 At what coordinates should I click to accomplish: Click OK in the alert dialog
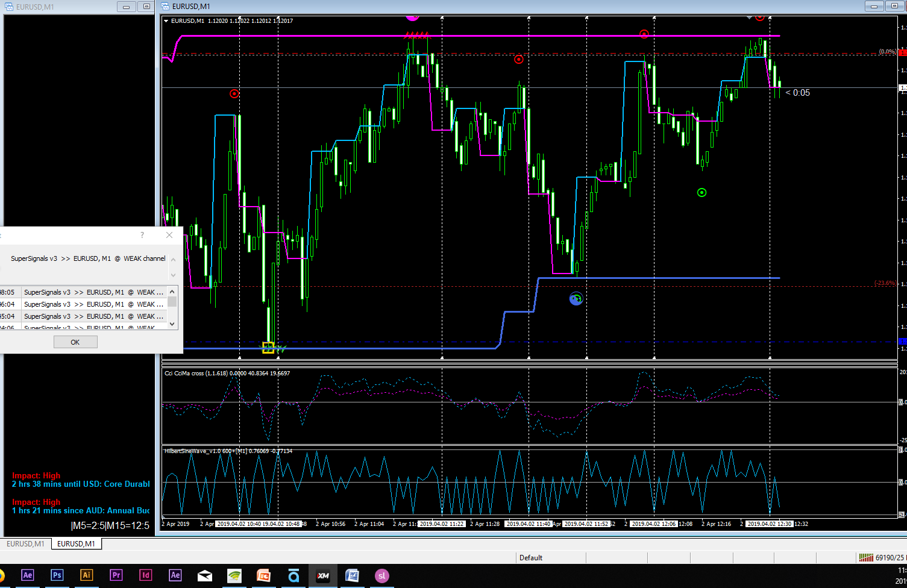click(75, 342)
